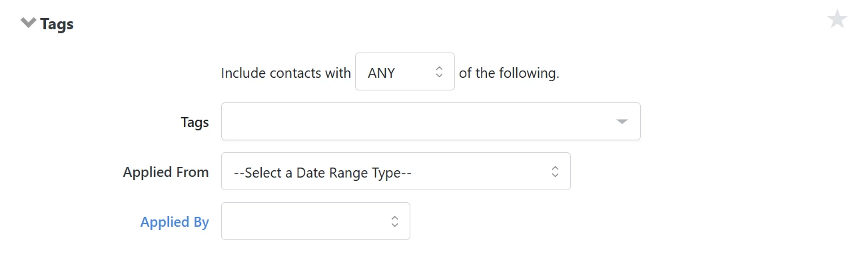Viewport: 868px width, 266px height.
Task: Click the Tags field label
Action: tap(195, 122)
